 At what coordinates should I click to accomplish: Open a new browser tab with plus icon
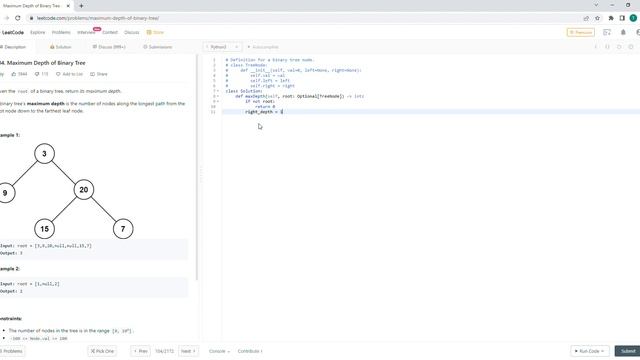(81, 6)
